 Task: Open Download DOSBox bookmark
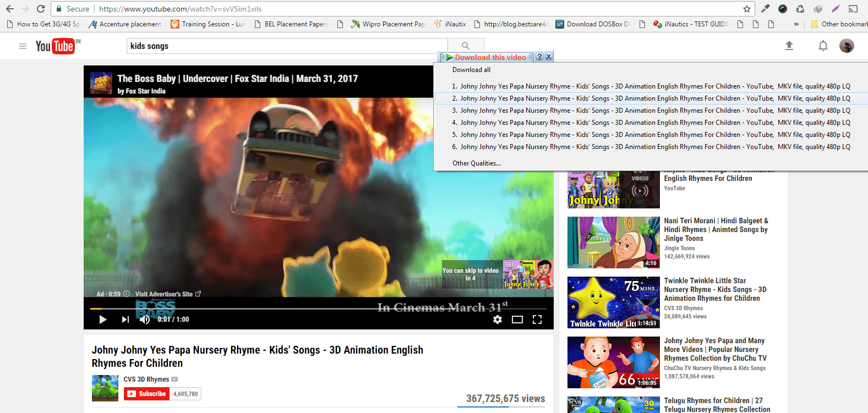(x=593, y=24)
